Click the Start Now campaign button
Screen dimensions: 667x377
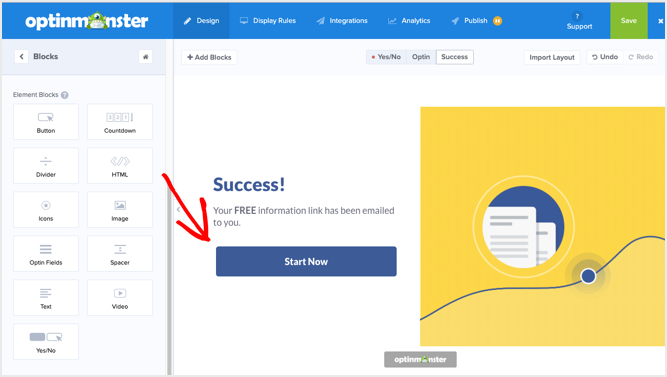(x=306, y=262)
